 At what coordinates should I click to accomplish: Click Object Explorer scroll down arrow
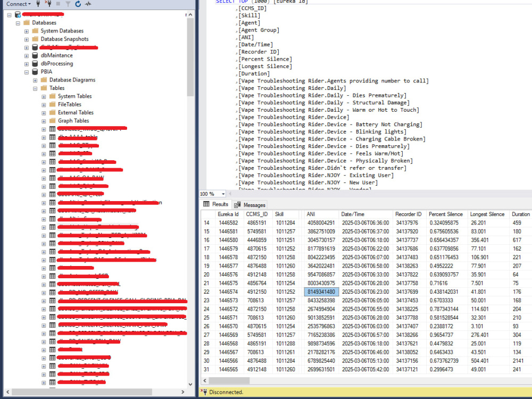(x=190, y=385)
